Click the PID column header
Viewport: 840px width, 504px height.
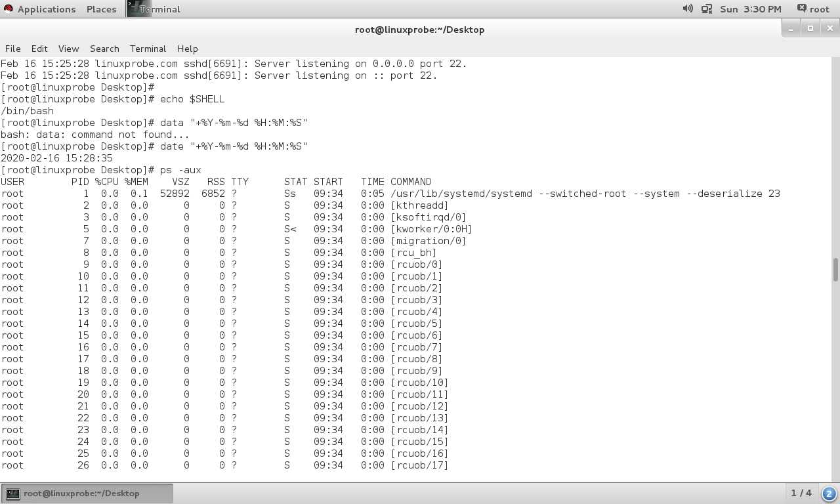[x=80, y=182]
